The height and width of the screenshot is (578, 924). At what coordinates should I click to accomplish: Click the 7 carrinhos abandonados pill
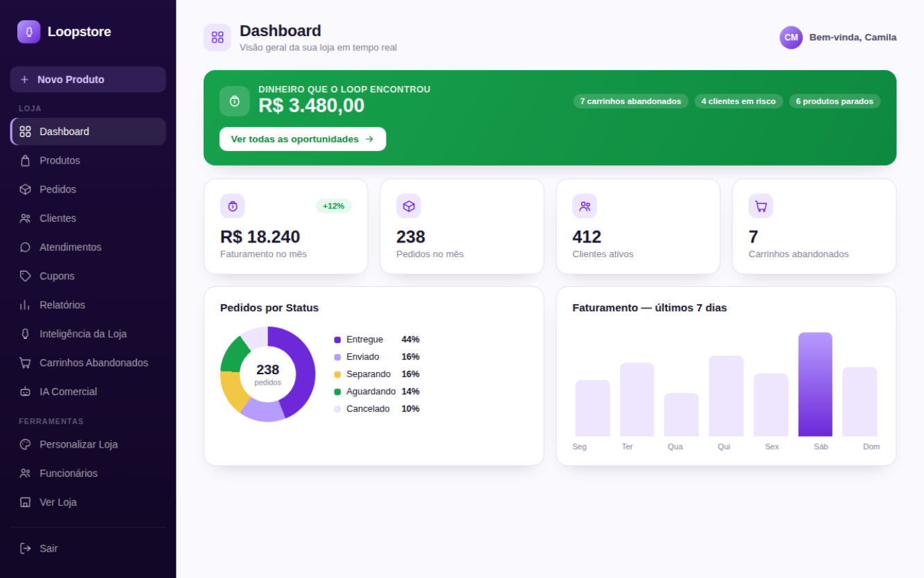(630, 101)
